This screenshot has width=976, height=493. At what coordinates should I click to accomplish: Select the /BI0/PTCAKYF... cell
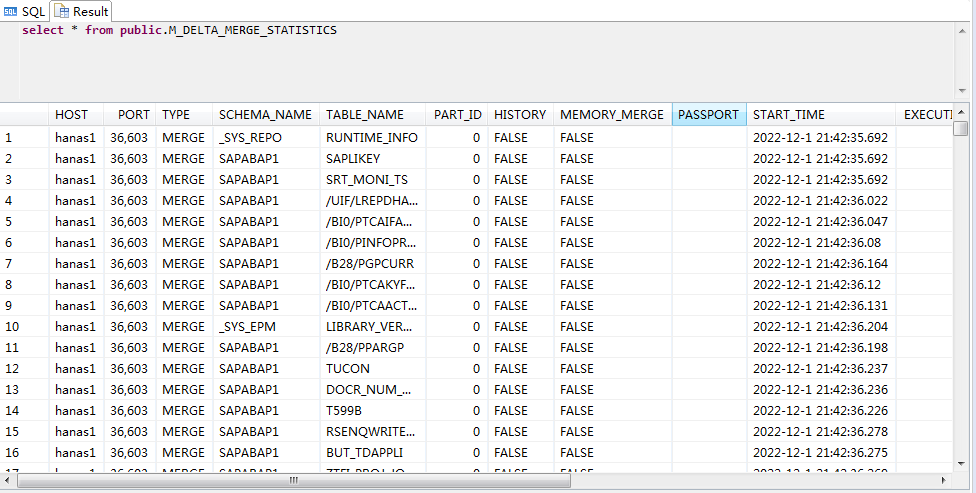click(x=372, y=284)
